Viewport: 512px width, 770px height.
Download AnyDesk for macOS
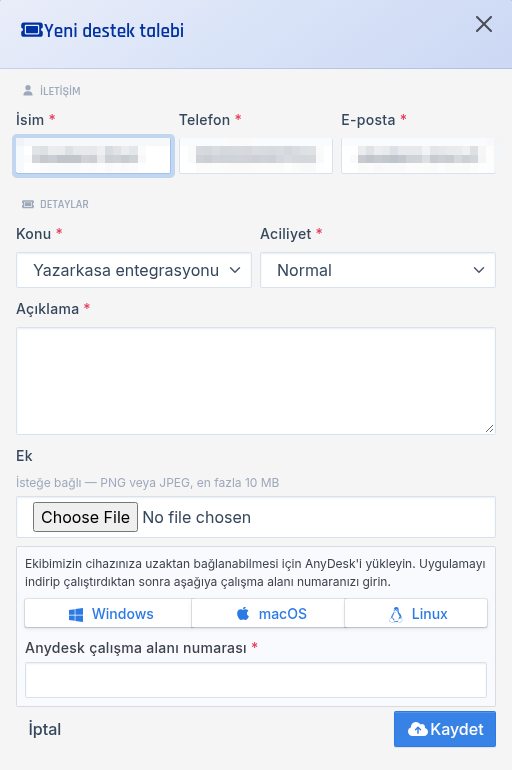268,613
